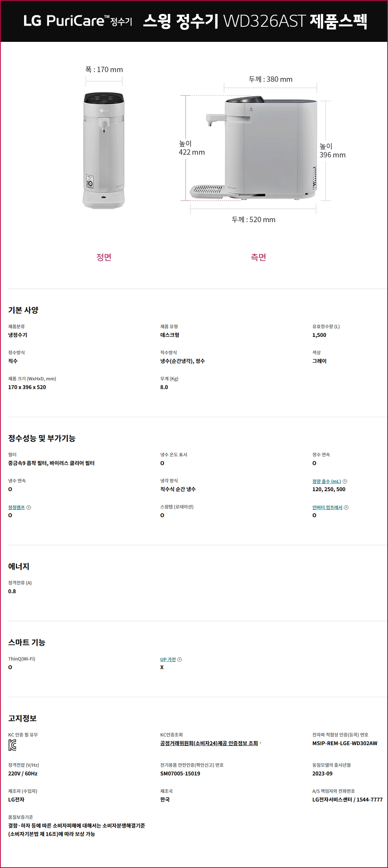Open the 인버터 컴프레서 link

[x=327, y=507]
